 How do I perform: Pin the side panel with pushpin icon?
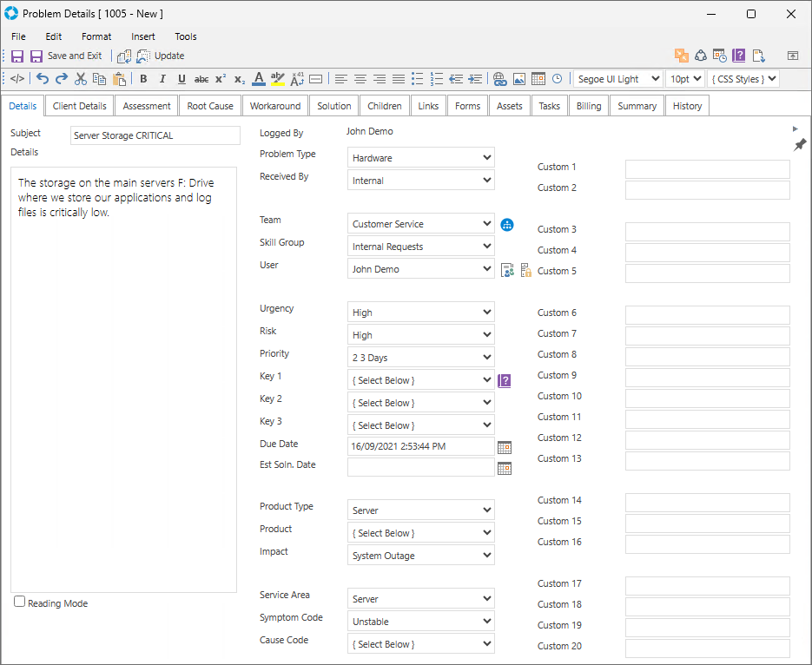800,145
